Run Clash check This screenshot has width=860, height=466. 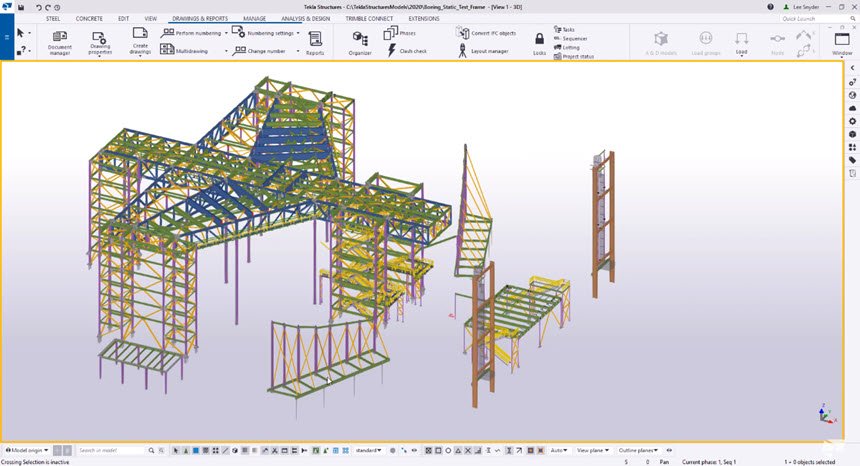coord(407,51)
